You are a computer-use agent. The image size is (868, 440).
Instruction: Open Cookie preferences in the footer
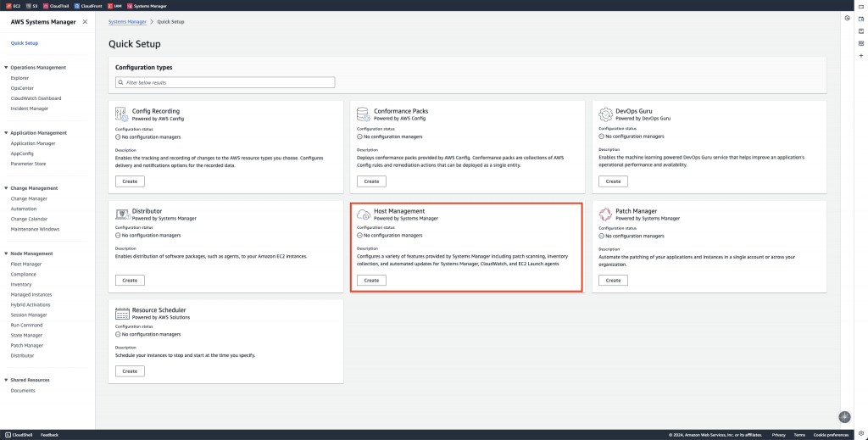[x=831, y=435]
